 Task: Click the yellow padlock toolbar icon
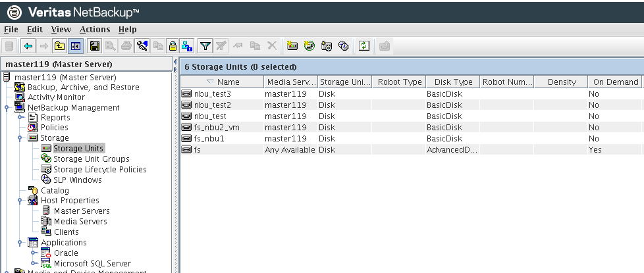point(173,46)
